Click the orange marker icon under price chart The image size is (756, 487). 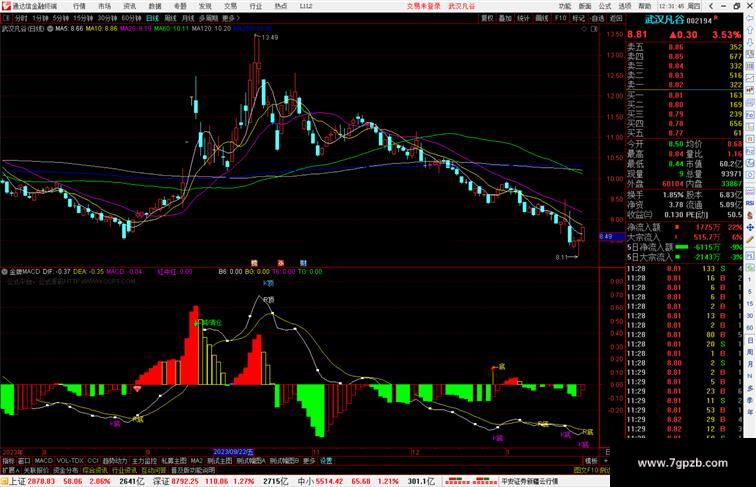(x=255, y=263)
